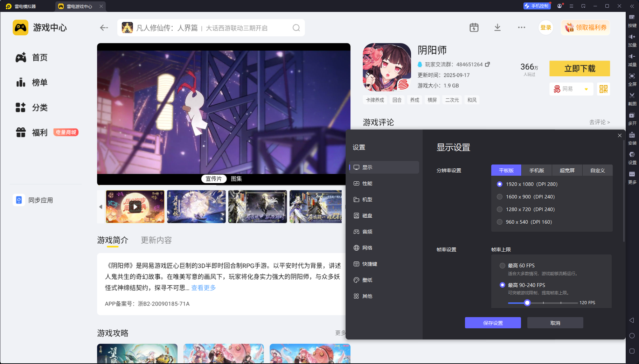This screenshot has height=364, width=639.
Task: Open 榜单 in the left sidebar
Action: 32,83
